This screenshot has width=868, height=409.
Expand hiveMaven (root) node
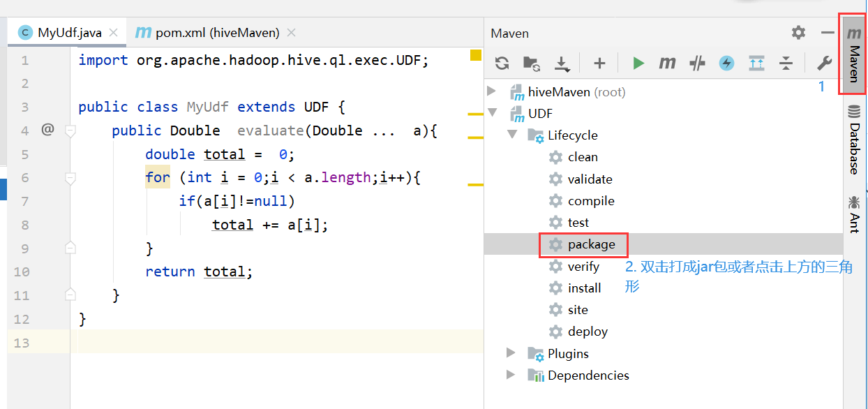[492, 91]
